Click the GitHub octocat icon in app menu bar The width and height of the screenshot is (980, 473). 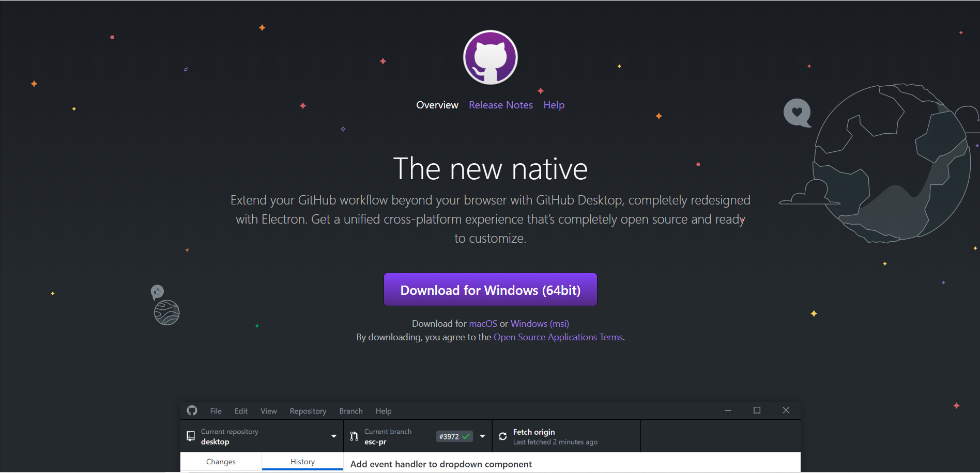[192, 411]
